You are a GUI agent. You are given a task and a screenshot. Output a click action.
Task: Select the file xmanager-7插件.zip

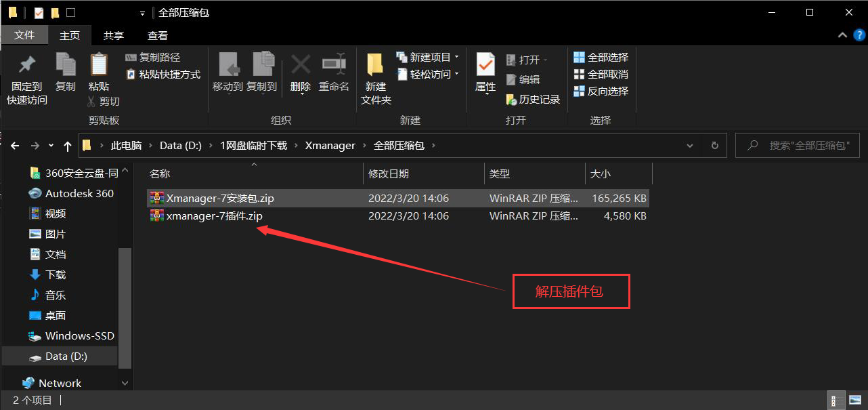tap(398, 216)
